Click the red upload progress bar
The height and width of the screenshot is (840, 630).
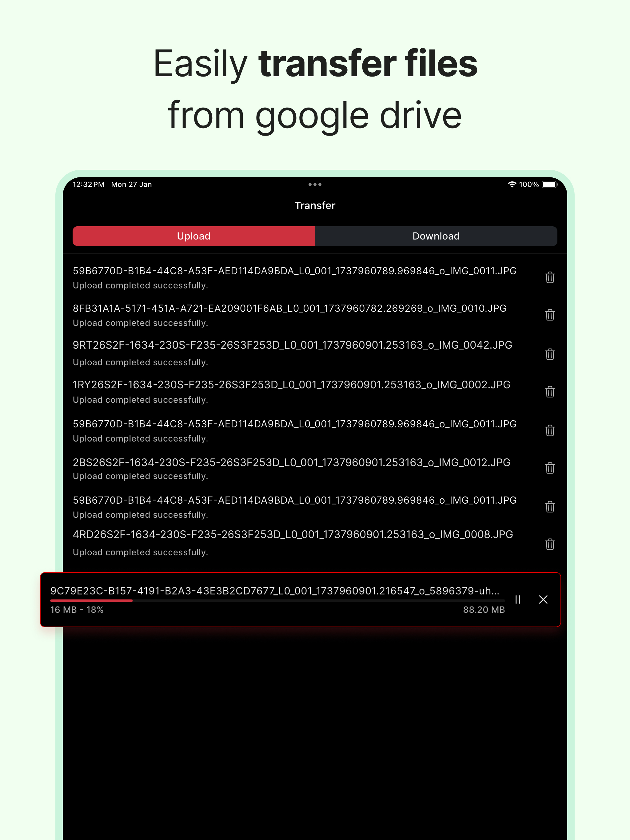click(x=91, y=600)
